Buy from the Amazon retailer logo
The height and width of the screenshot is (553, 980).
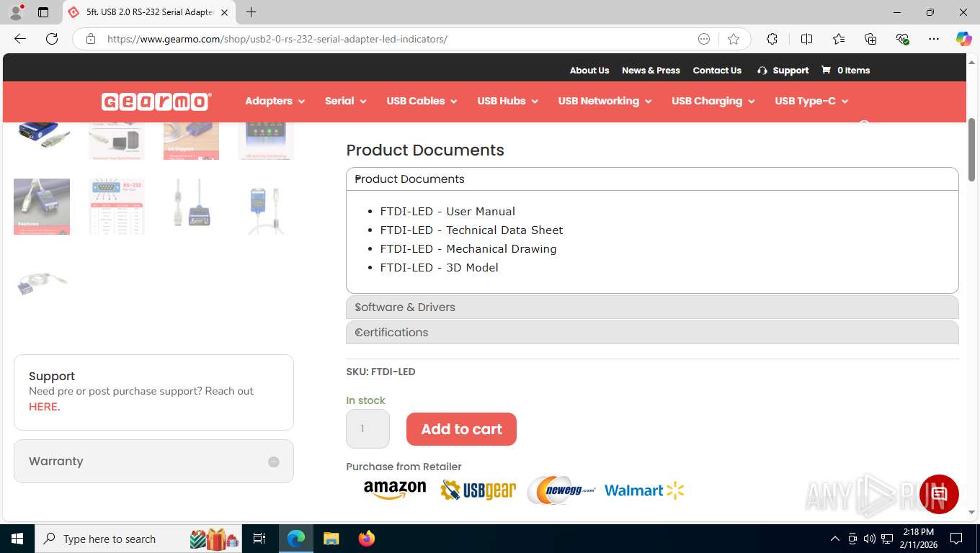pyautogui.click(x=395, y=490)
